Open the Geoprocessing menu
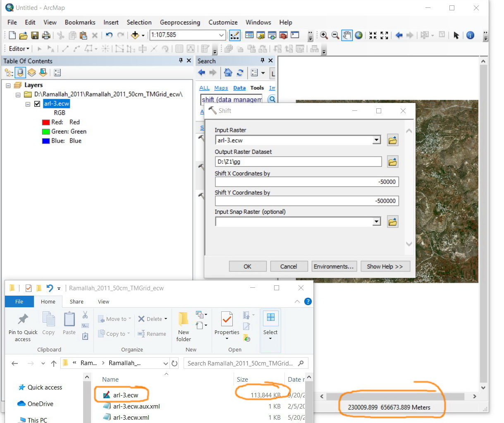The width and height of the screenshot is (504, 423). [180, 22]
